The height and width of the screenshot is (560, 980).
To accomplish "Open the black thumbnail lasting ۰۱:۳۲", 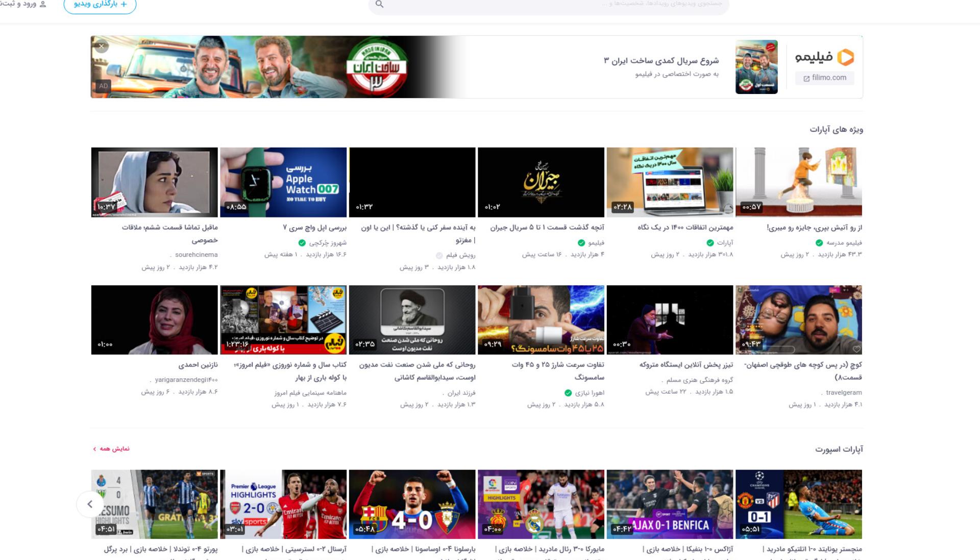I will coord(412,182).
